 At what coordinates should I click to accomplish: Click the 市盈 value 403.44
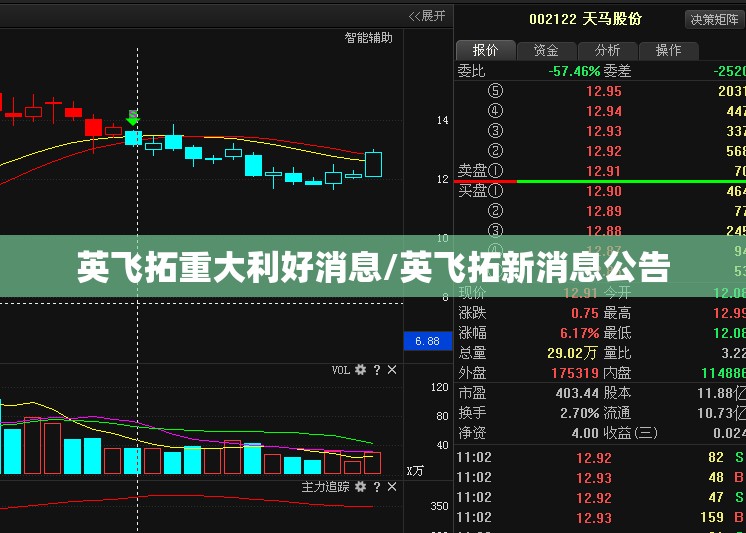pyautogui.click(x=577, y=393)
